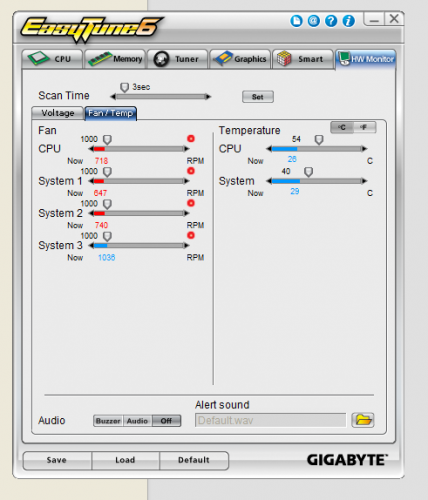Image resolution: width=428 pixels, height=500 pixels.
Task: Click the Set button for scan time
Action: (x=258, y=97)
